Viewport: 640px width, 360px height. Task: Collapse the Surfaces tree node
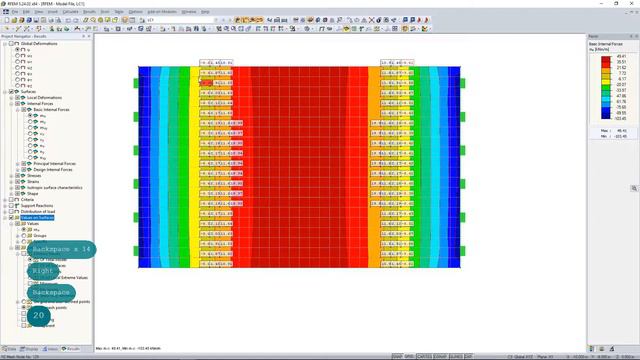click(5, 91)
